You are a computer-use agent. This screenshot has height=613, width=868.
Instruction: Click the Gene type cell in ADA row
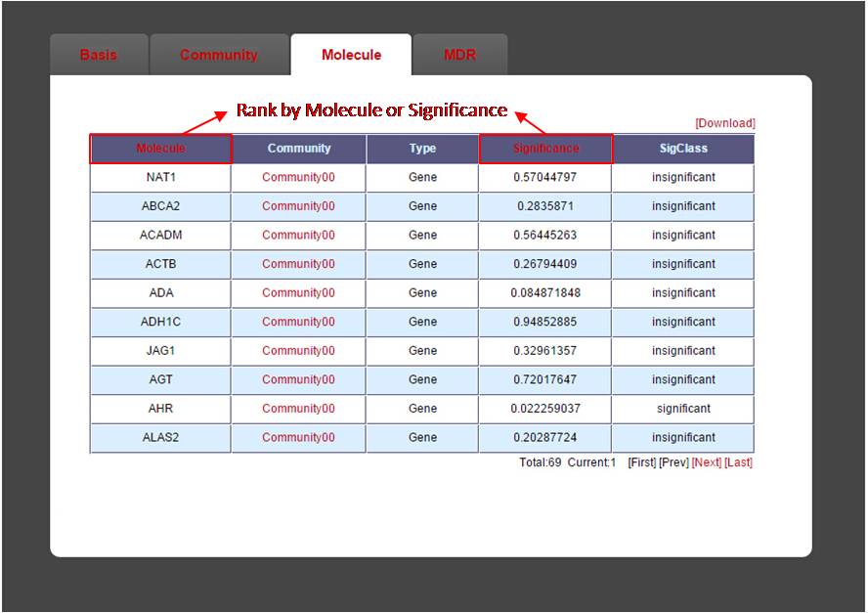[423, 293]
